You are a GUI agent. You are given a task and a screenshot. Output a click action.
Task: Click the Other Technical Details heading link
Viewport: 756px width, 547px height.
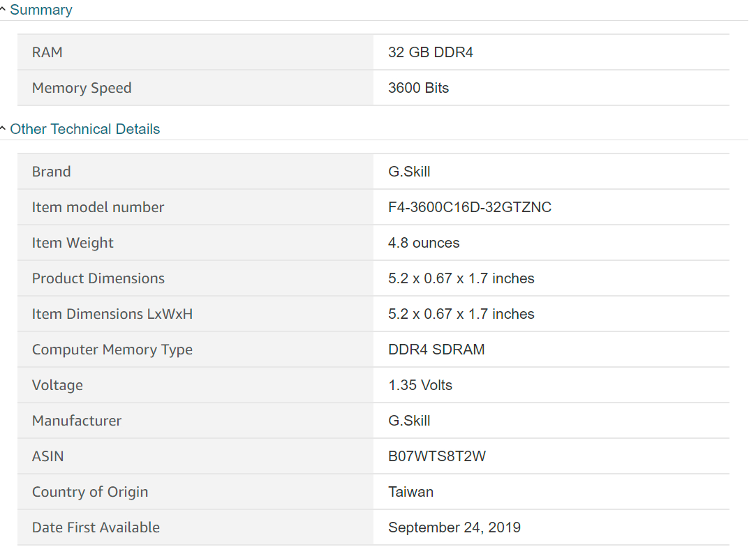click(85, 129)
